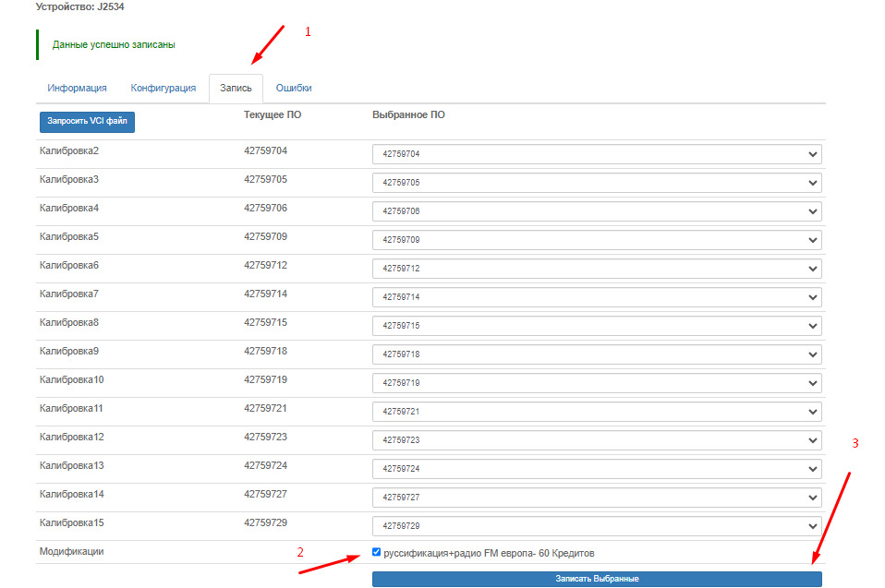Click the Данные успешно записаны message
The image size is (885, 588).
coord(114,44)
